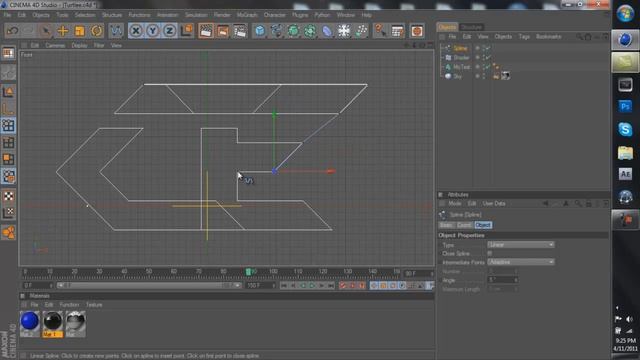Switch to Object attributes tab
640x360 pixels.
pos(483,225)
